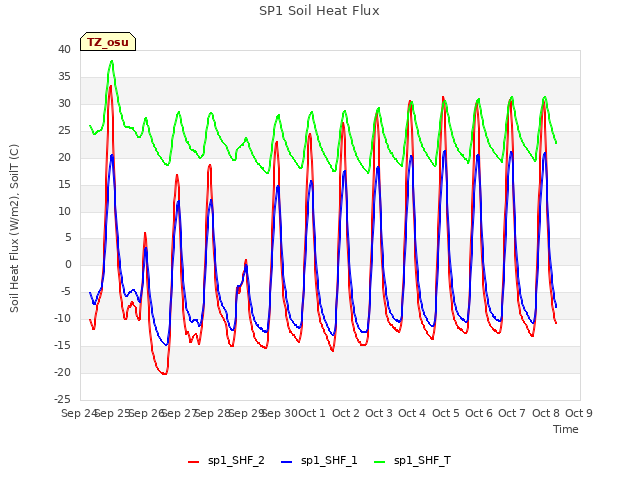The image size is (640, 480).
Task: Click the y-axis tick label 35
Action: (x=64, y=76)
